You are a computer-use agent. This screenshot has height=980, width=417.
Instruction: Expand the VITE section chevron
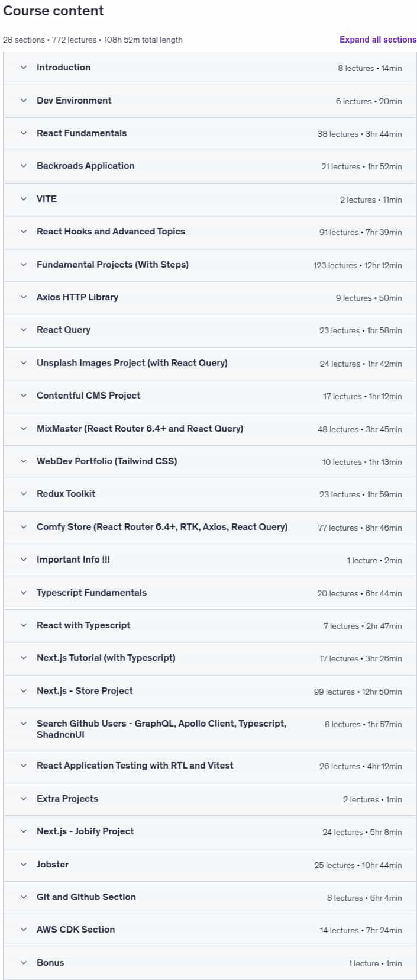coord(24,199)
